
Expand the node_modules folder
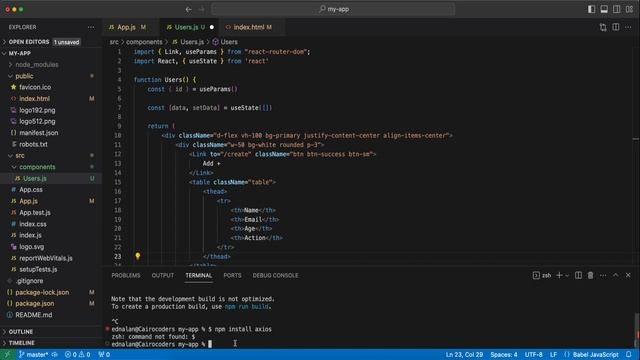click(x=37, y=64)
